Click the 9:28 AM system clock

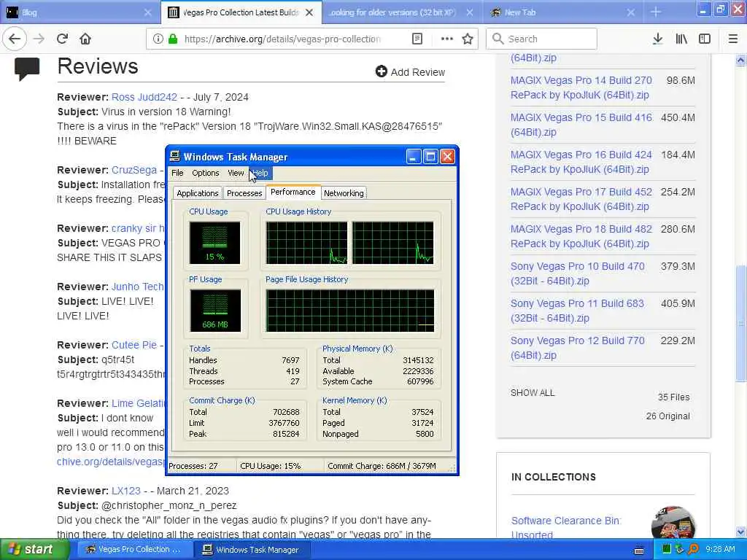coord(720,550)
